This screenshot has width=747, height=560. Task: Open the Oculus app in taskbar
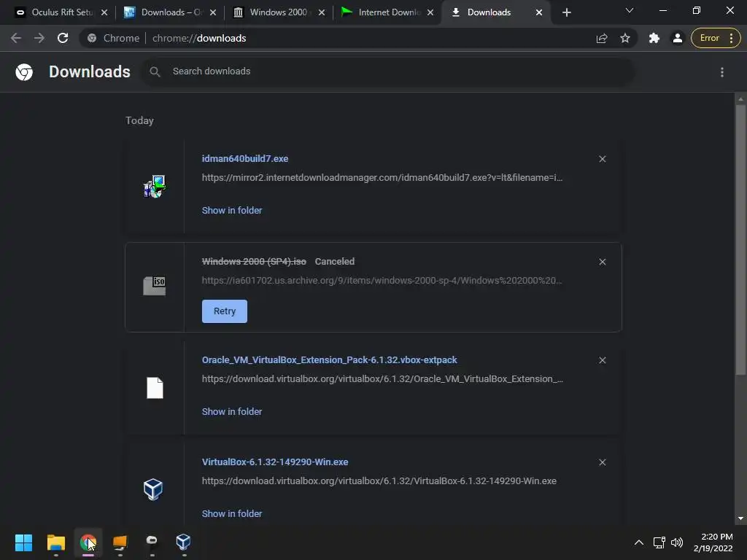[152, 542]
